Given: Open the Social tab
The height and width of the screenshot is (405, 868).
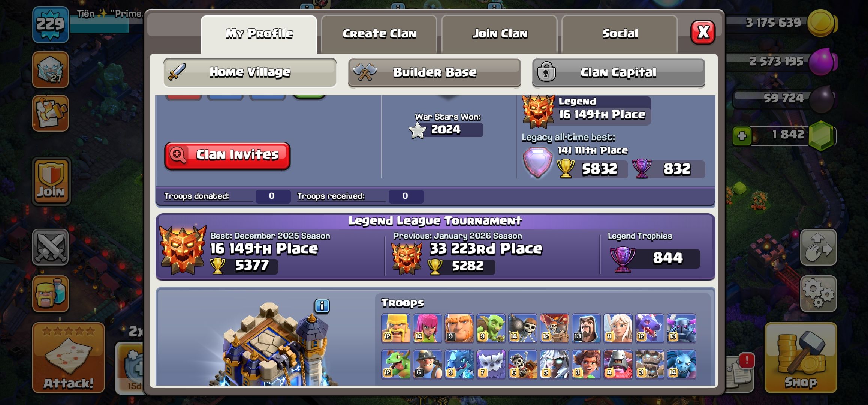Looking at the screenshot, I should point(620,34).
